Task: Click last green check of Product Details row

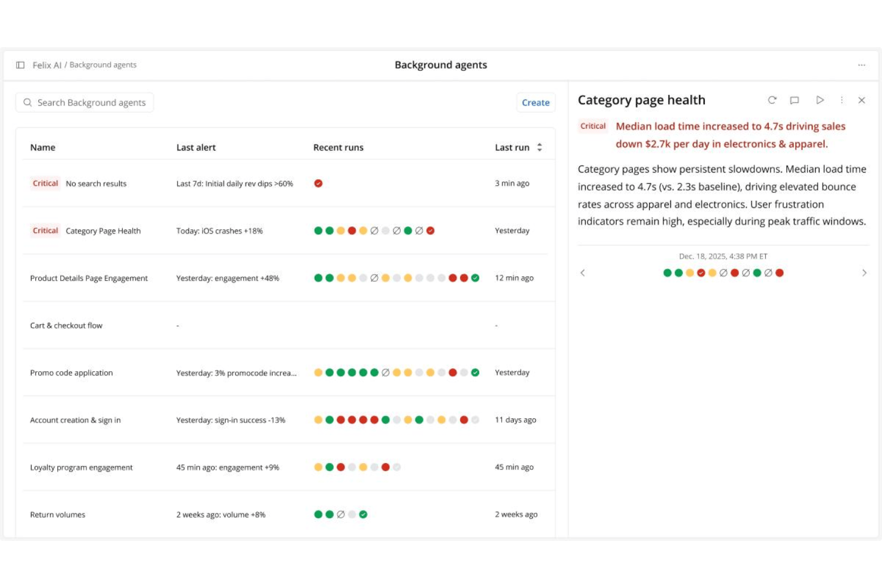Action: (x=475, y=278)
